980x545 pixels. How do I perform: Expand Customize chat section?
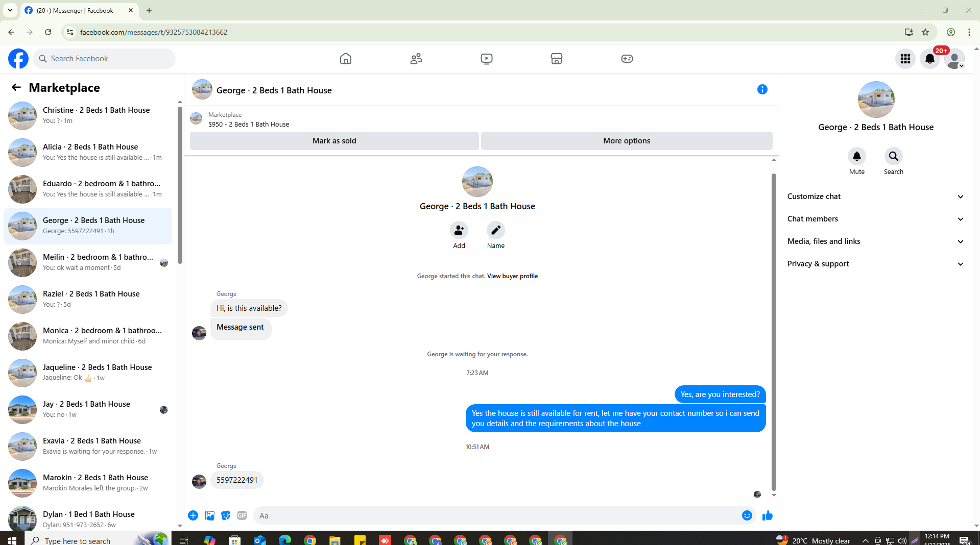tap(876, 196)
